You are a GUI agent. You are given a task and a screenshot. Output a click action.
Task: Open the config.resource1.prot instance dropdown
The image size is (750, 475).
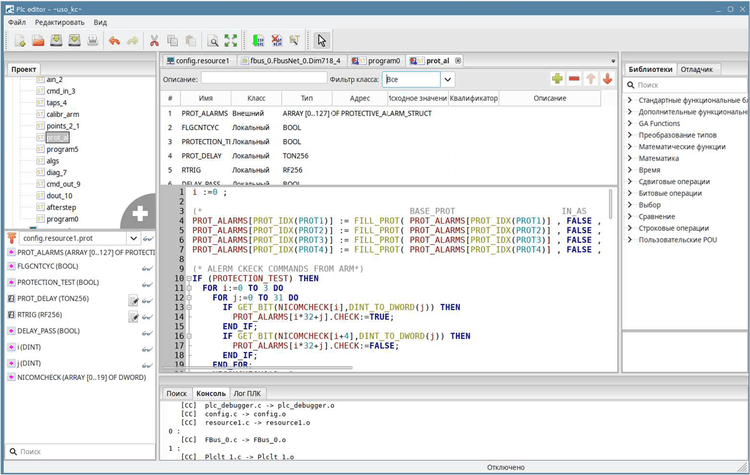[x=133, y=238]
